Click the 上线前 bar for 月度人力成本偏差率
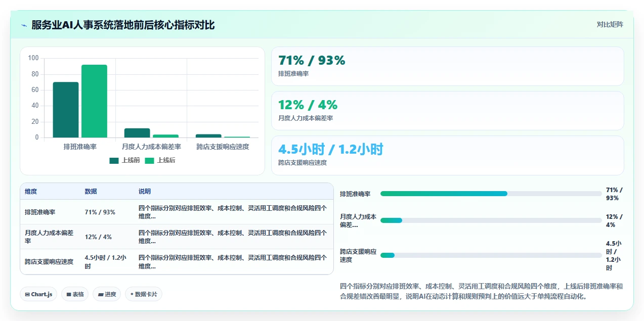The width and height of the screenshot is (644, 321). 137,133
